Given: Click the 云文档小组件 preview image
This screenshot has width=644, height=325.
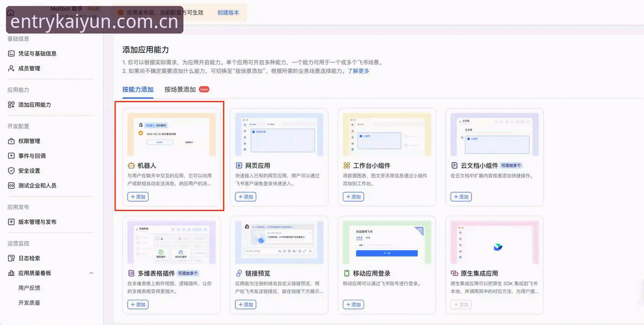Looking at the screenshot, I should (x=494, y=135).
